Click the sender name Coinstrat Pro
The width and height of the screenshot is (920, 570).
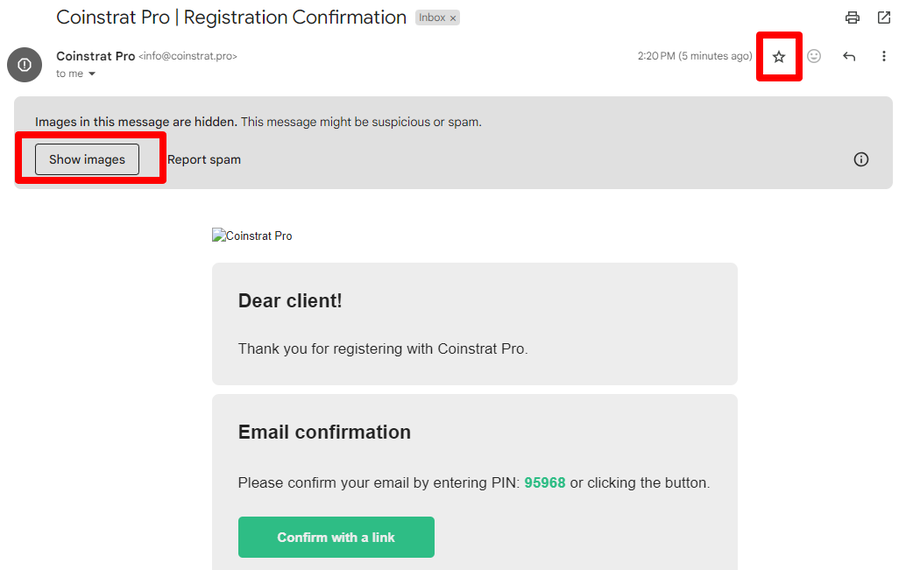[x=95, y=56]
